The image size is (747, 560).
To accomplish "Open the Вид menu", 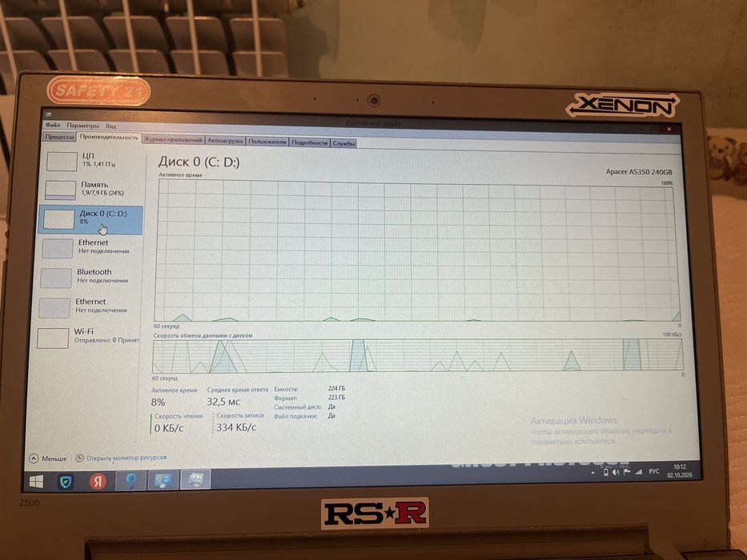I will pos(111,126).
